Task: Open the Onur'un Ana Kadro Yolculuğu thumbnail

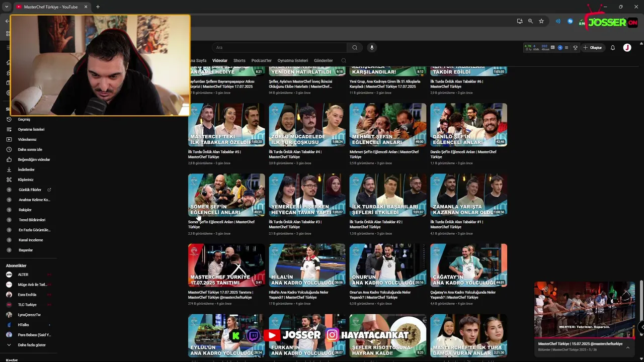Action: 388,265
